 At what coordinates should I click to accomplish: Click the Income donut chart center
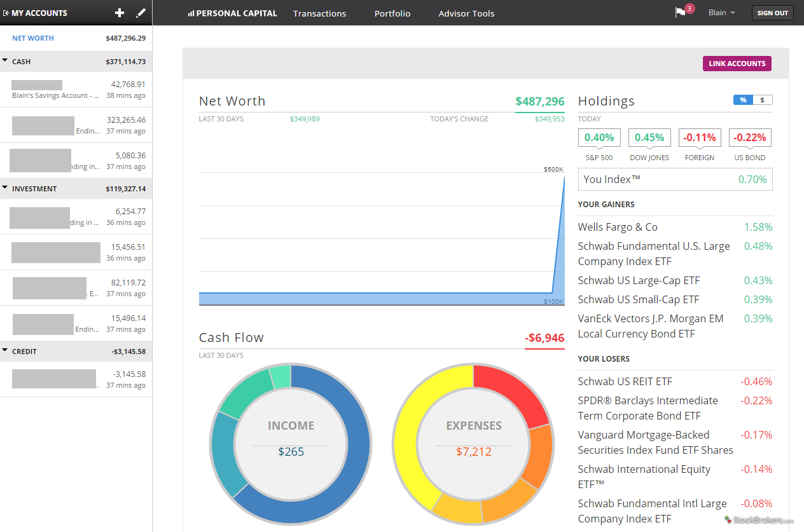[x=291, y=444]
